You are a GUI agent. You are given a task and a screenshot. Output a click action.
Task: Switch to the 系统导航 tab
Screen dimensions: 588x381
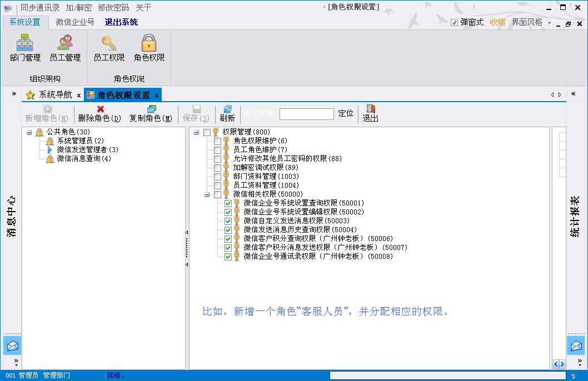click(x=55, y=95)
